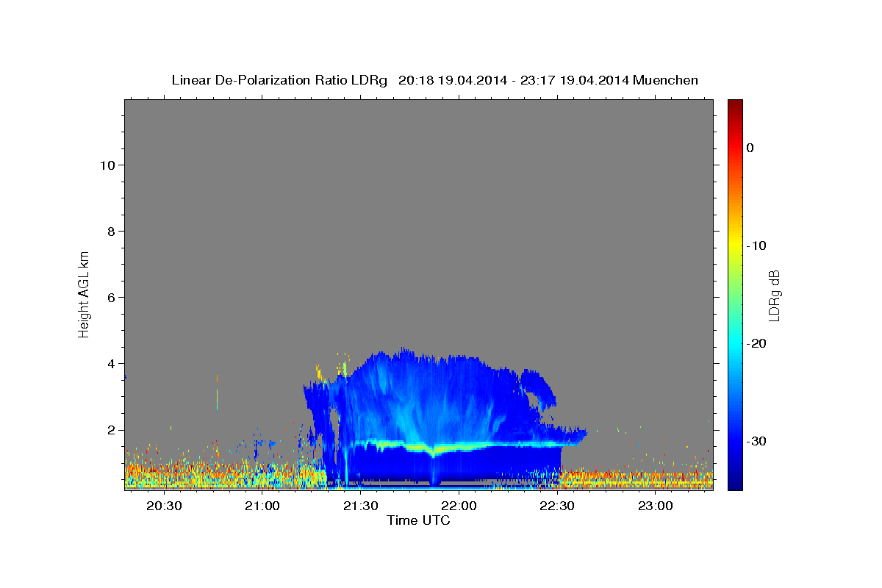882x588 pixels.
Task: Click the colorbar value 0
Action: (x=750, y=148)
